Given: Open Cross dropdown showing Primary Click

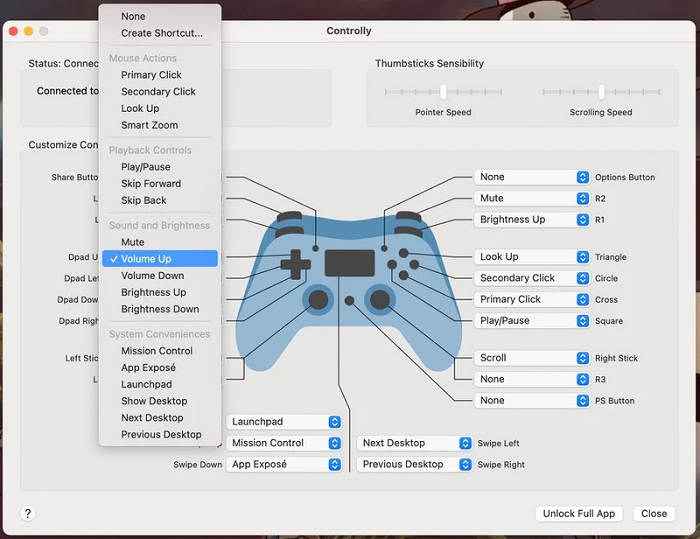Looking at the screenshot, I should (532, 299).
